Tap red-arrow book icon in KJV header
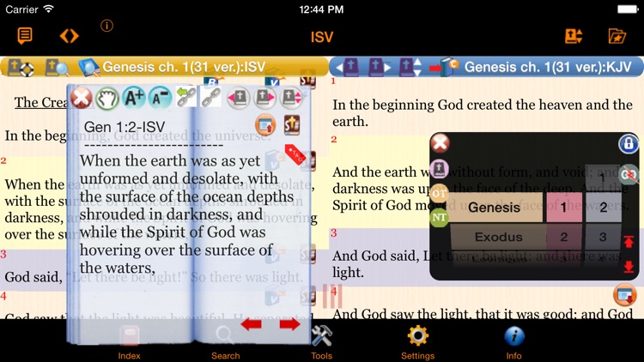The width and height of the screenshot is (644, 362). (444, 67)
